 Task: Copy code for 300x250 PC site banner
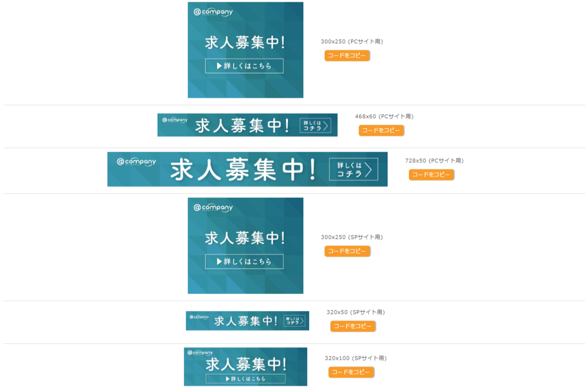[347, 55]
